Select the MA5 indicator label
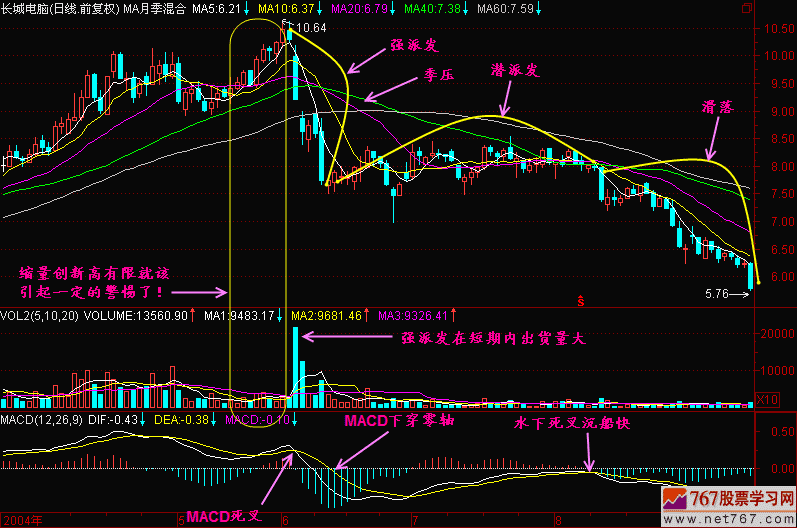797x528 pixels. tap(217, 8)
